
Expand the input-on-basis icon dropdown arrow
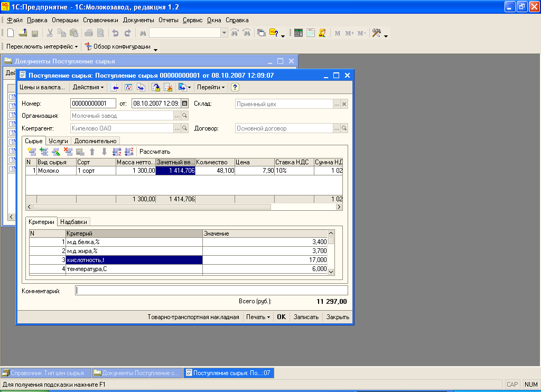click(x=190, y=88)
